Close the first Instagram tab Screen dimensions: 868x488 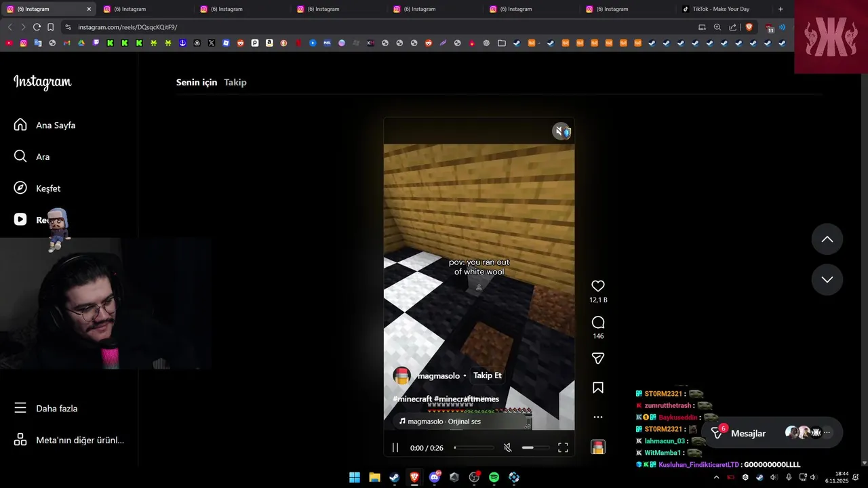click(x=89, y=9)
